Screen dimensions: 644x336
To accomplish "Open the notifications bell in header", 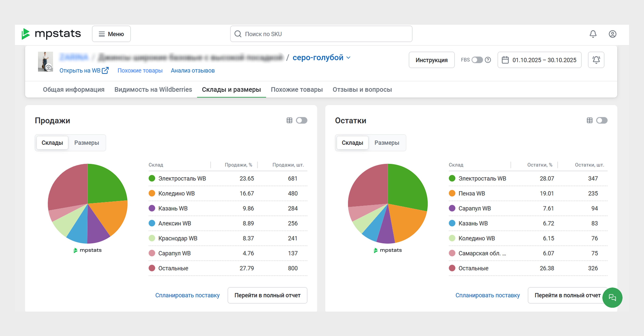I will [x=593, y=34].
